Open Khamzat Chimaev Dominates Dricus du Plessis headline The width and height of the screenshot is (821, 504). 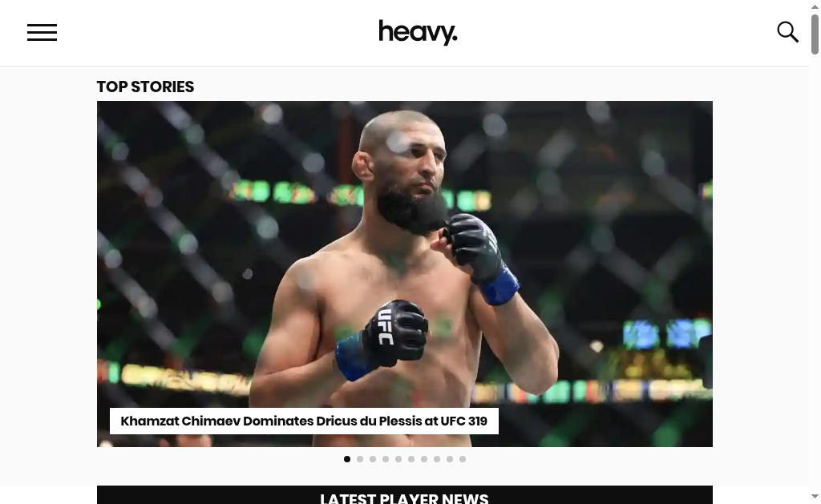[304, 421]
